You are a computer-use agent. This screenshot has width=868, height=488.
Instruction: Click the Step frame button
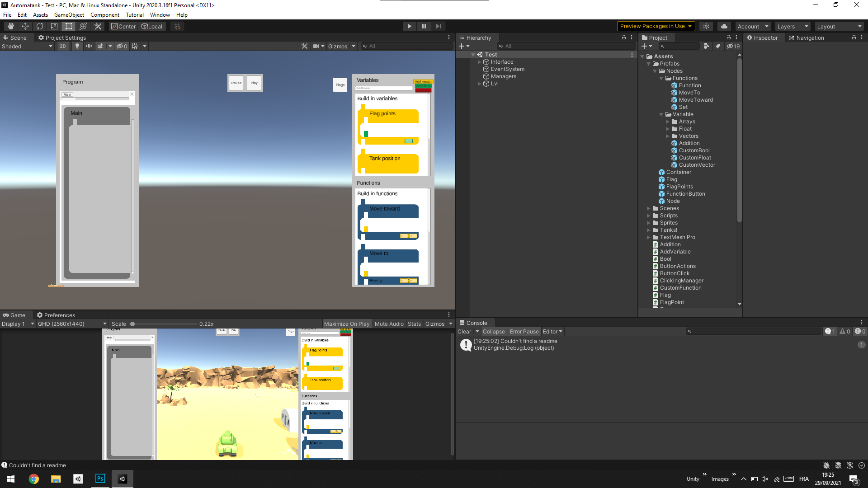coord(438,26)
